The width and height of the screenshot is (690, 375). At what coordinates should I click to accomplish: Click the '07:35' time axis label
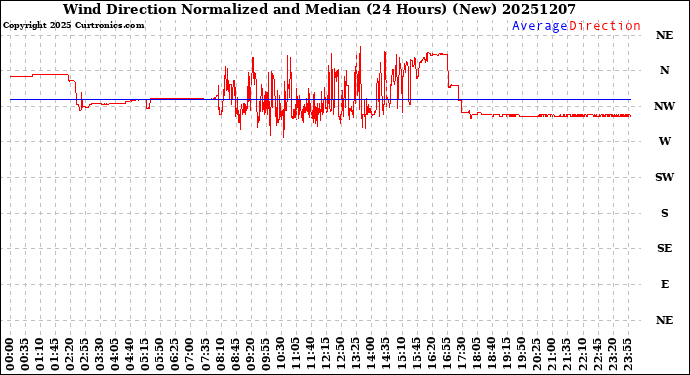205,354
